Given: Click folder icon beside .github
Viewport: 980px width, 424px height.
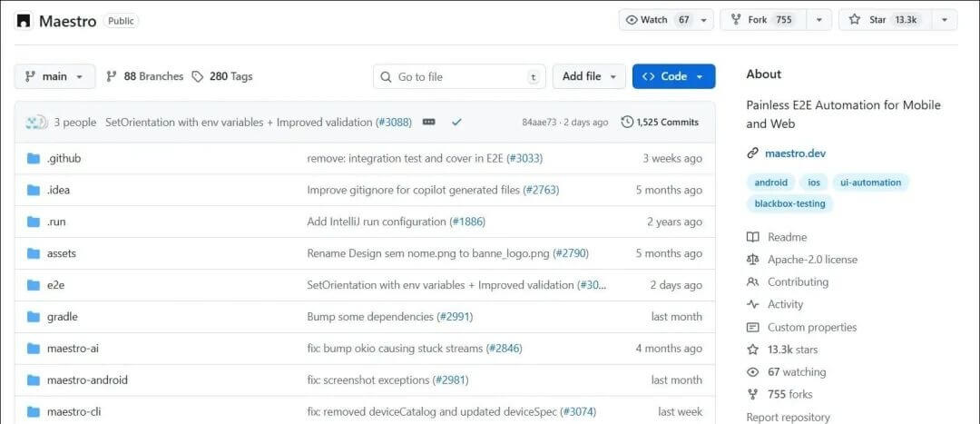Looking at the screenshot, I should [34, 159].
